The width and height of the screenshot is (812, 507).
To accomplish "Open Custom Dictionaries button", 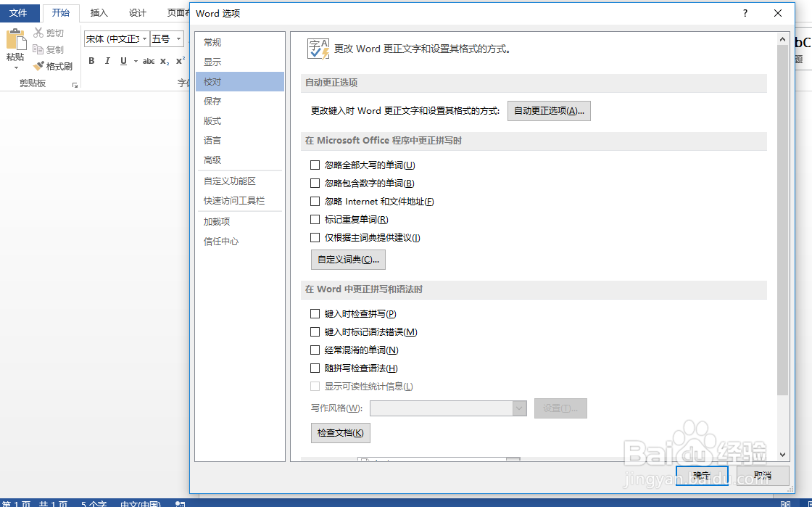I will [348, 260].
